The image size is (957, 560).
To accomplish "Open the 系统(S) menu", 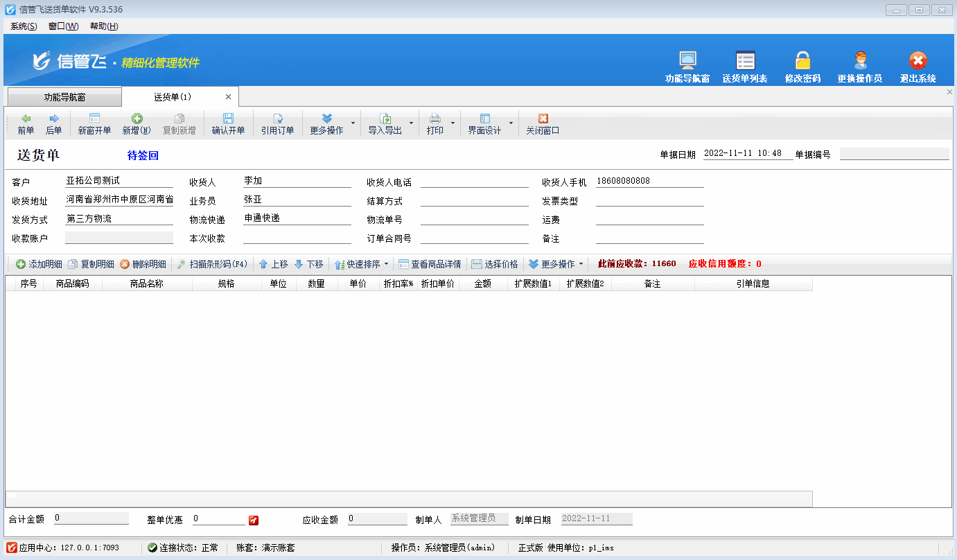I will [x=24, y=26].
